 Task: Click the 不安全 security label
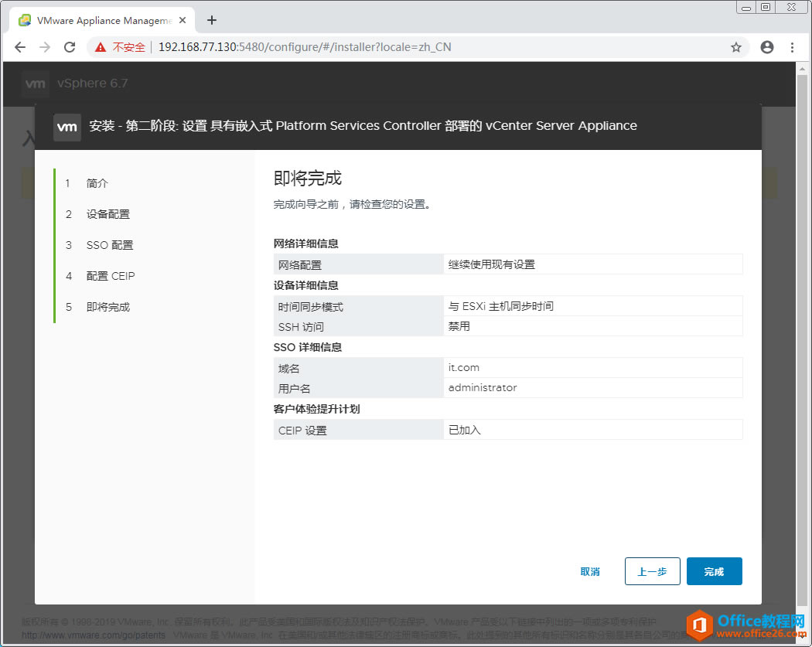pos(129,47)
